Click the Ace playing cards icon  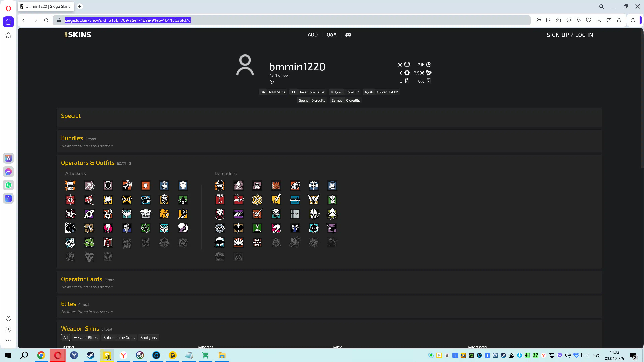click(x=70, y=242)
